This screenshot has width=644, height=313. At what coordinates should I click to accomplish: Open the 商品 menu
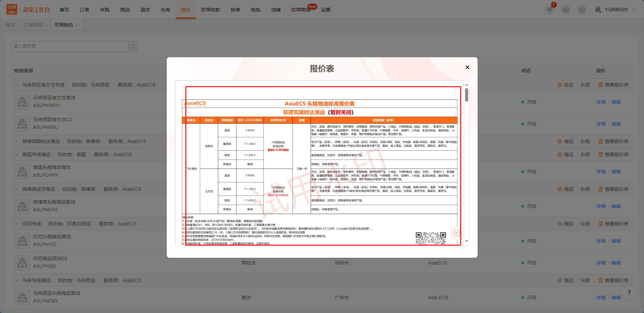pyautogui.click(x=125, y=10)
